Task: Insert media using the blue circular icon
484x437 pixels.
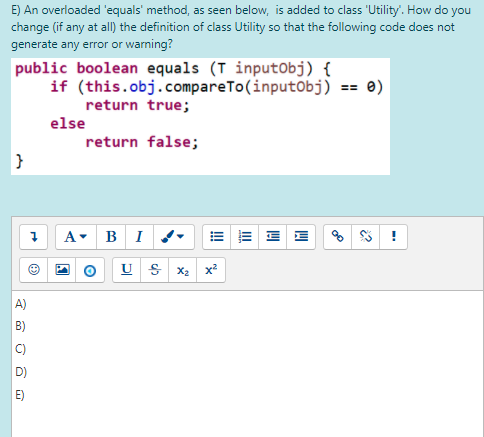Action: tap(90, 270)
